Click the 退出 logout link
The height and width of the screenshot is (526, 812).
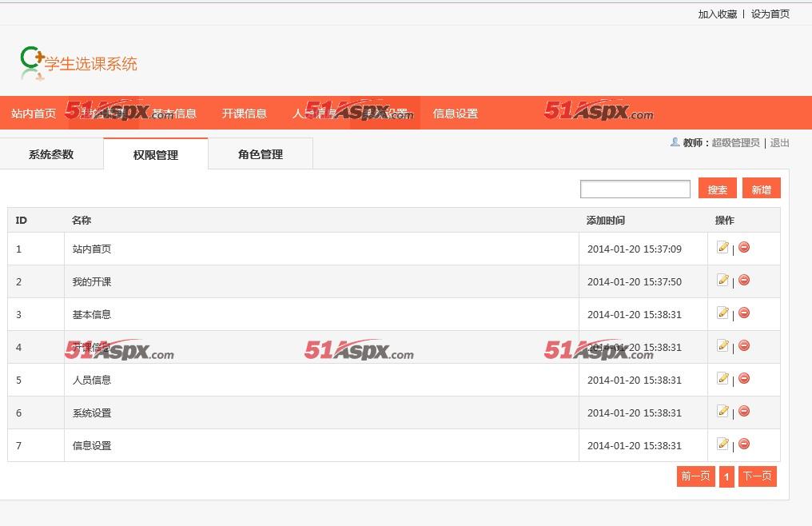click(779, 143)
